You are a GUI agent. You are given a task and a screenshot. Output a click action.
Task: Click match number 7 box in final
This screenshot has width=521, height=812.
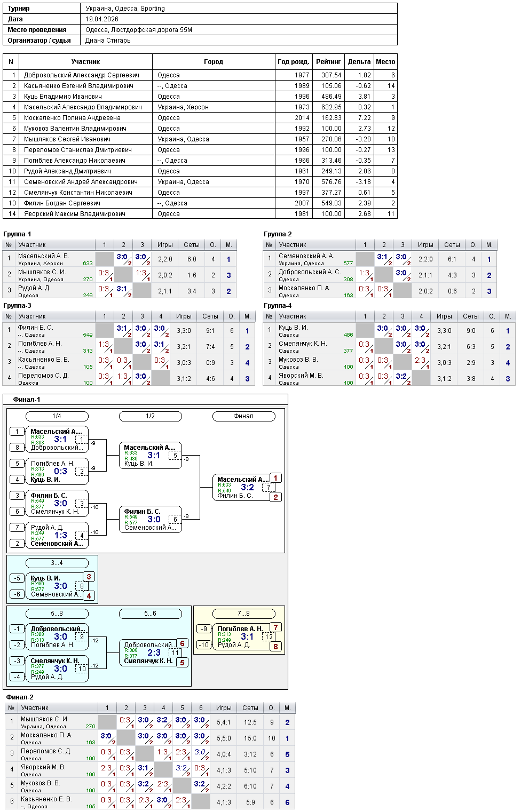(x=269, y=487)
